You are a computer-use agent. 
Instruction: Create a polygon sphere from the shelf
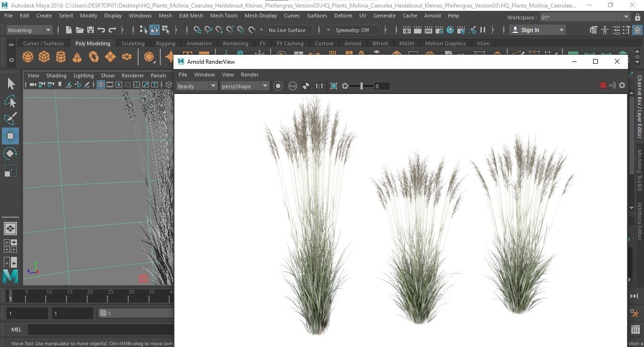click(28, 57)
